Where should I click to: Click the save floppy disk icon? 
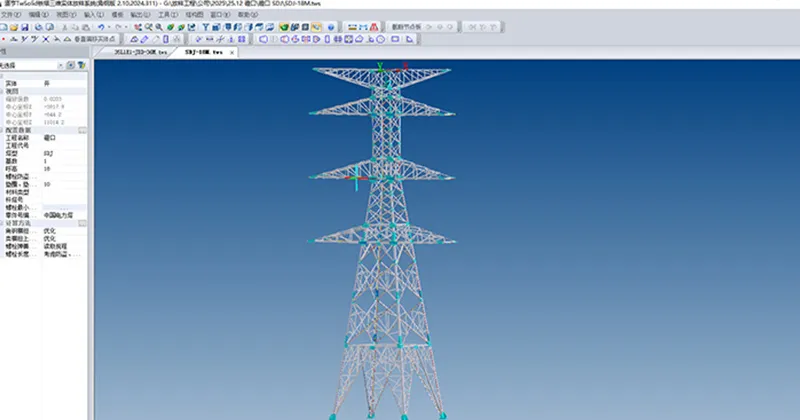[24, 27]
